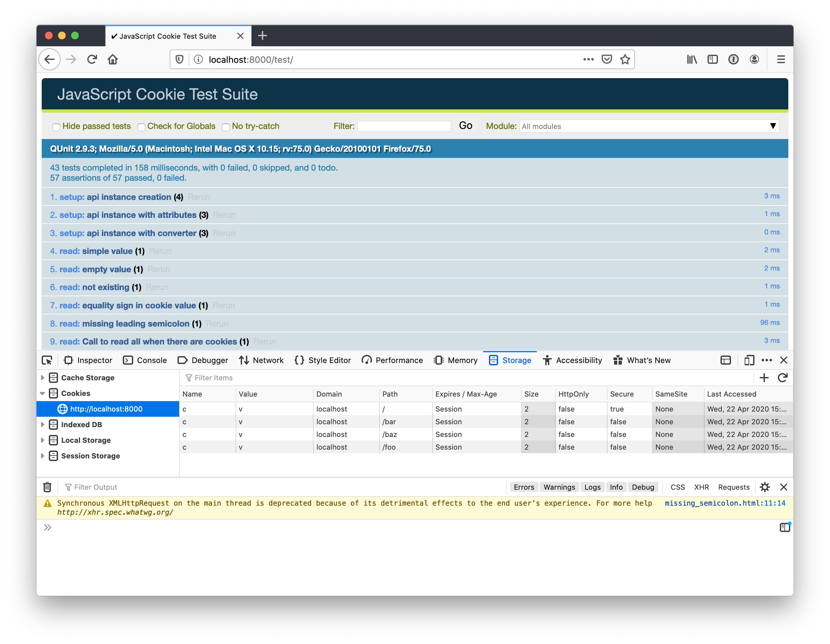The width and height of the screenshot is (830, 644).
Task: Check the Check for Globals option
Action: coord(141,127)
